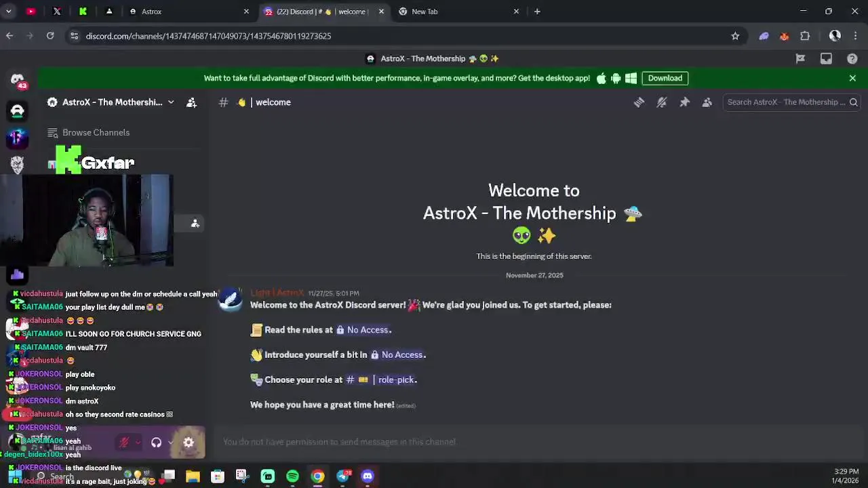This screenshot has width=868, height=488.
Task: Open the Chrome extensions puzzle icon
Action: (x=805, y=36)
